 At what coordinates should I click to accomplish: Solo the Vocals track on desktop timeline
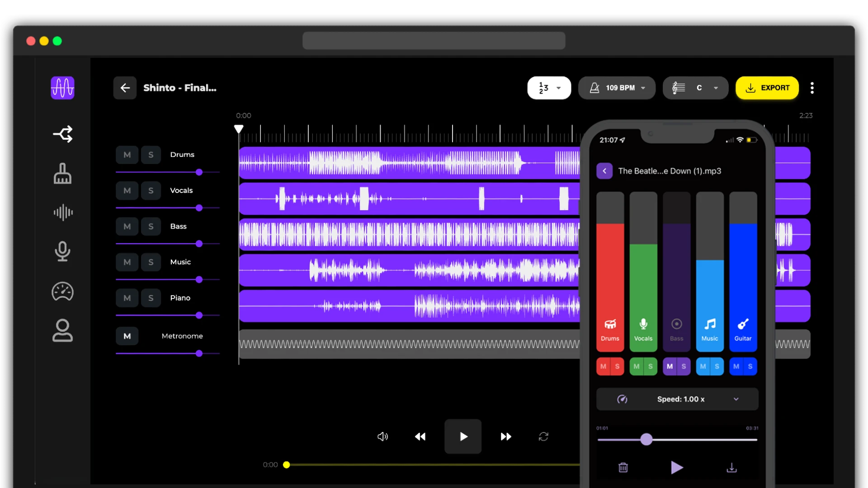pos(151,190)
